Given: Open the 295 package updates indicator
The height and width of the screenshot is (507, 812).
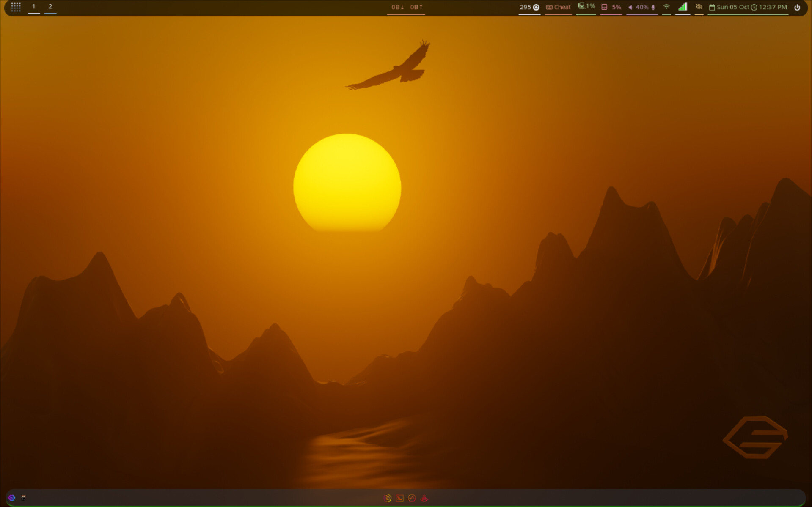Looking at the screenshot, I should click(x=529, y=7).
